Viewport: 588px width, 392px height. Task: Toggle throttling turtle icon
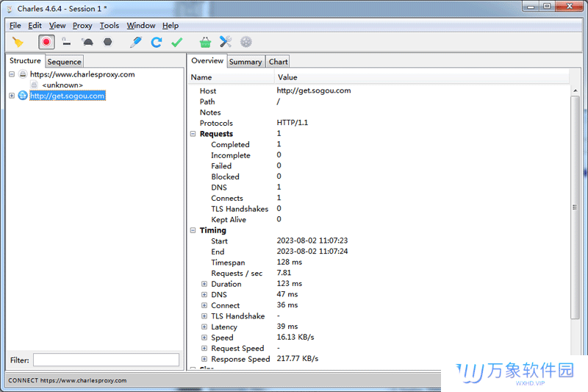[87, 42]
